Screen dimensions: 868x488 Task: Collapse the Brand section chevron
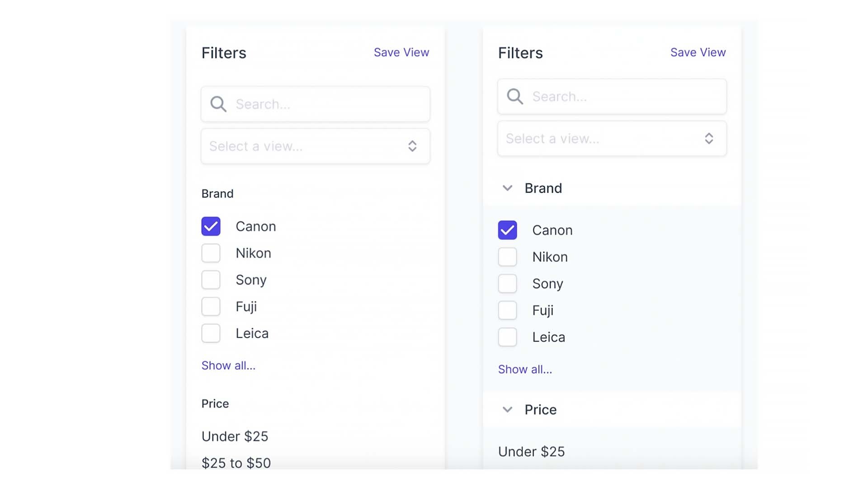click(507, 188)
